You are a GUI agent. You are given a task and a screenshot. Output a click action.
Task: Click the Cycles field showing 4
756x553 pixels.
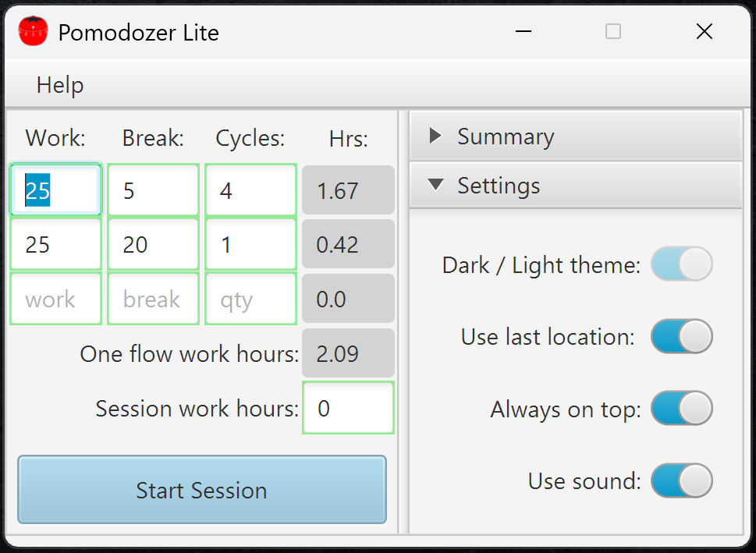[250, 190]
